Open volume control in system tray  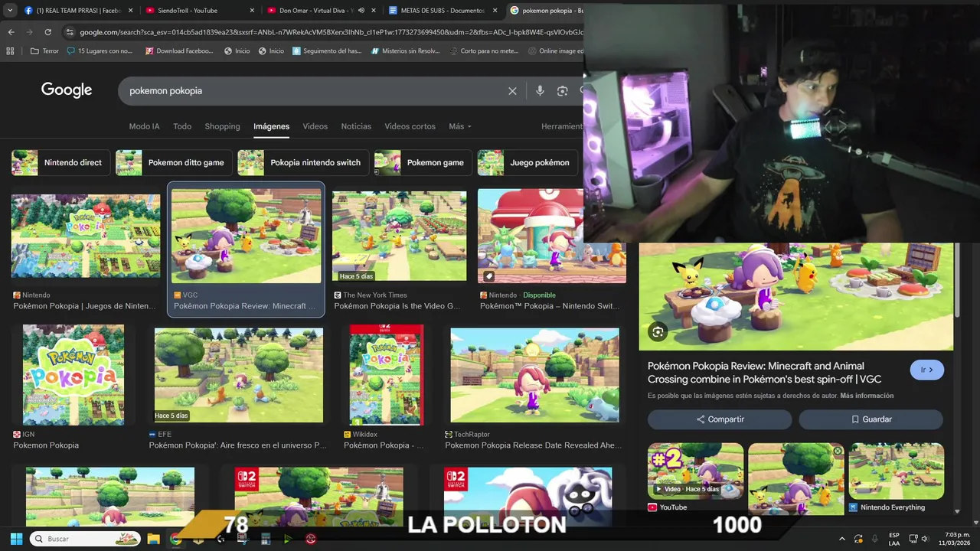(925, 539)
